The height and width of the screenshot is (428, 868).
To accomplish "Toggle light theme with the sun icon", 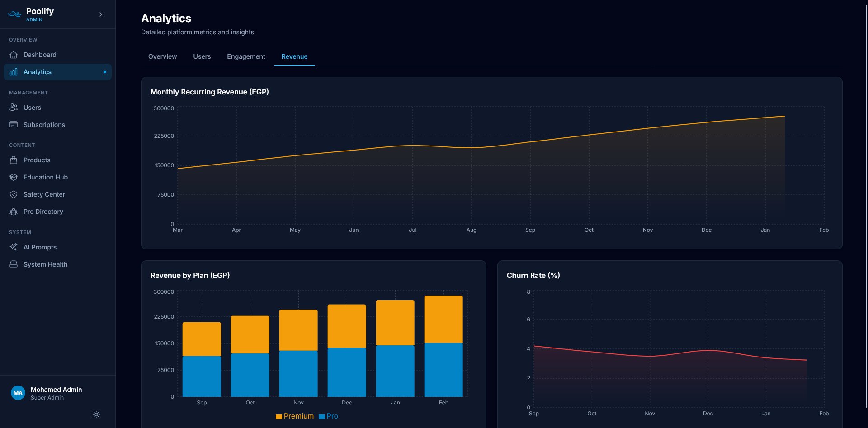I will pyautogui.click(x=96, y=414).
